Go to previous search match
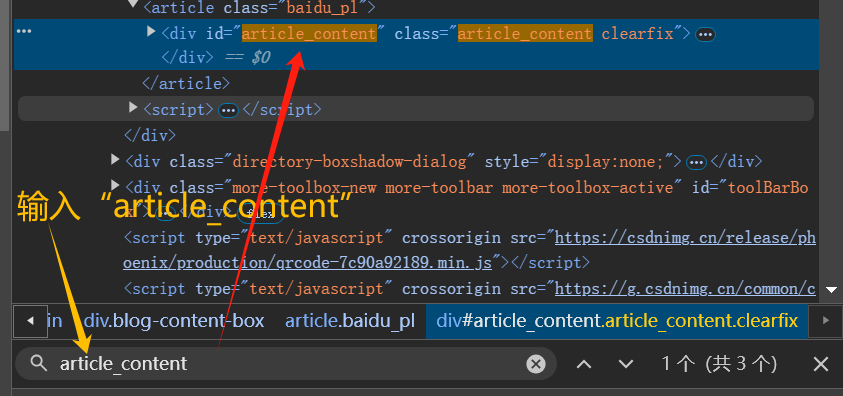 coord(584,364)
